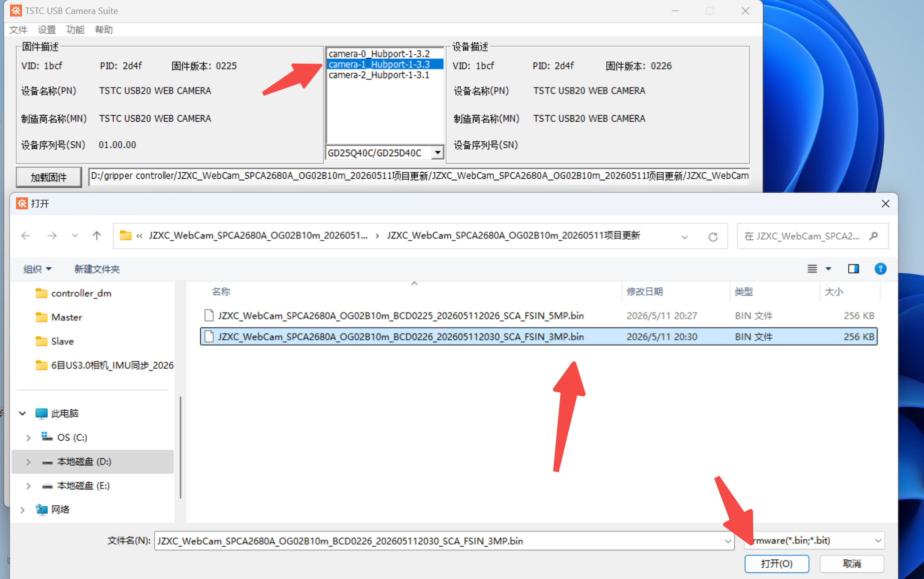Click the Forward navigation arrow
This screenshot has width=924, height=579.
pyautogui.click(x=52, y=236)
